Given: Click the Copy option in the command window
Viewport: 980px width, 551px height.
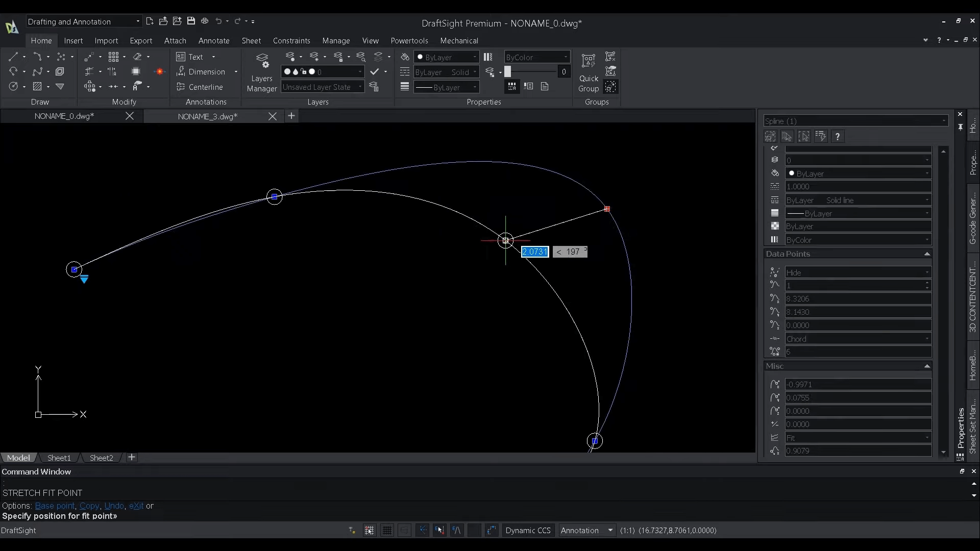Looking at the screenshot, I should (90, 506).
